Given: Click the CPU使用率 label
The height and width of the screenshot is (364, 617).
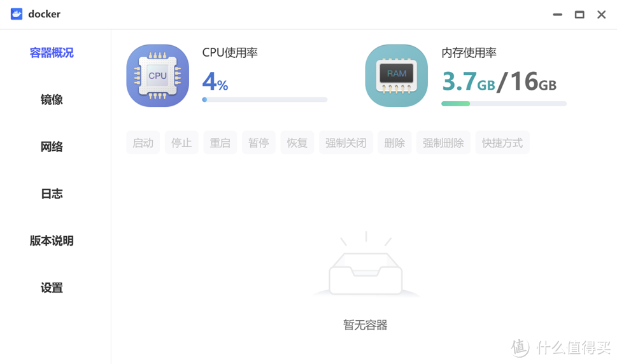Looking at the screenshot, I should [x=230, y=53].
